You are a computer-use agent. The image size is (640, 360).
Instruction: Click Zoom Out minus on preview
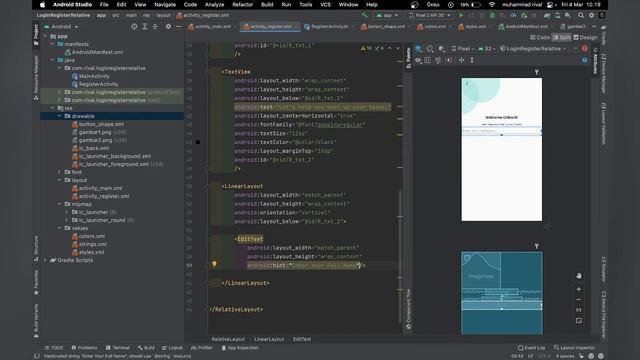[x=579, y=300]
